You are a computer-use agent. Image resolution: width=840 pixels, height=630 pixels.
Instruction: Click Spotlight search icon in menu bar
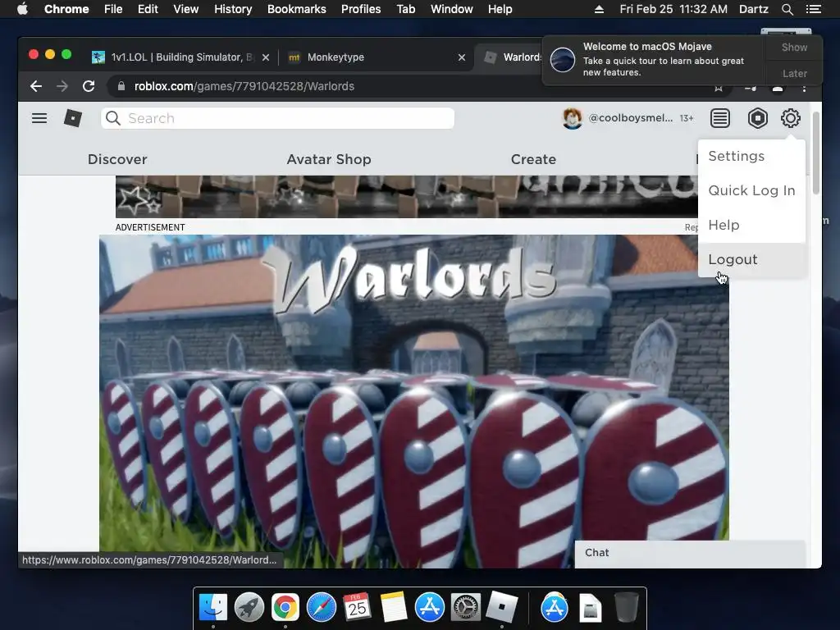point(787,9)
